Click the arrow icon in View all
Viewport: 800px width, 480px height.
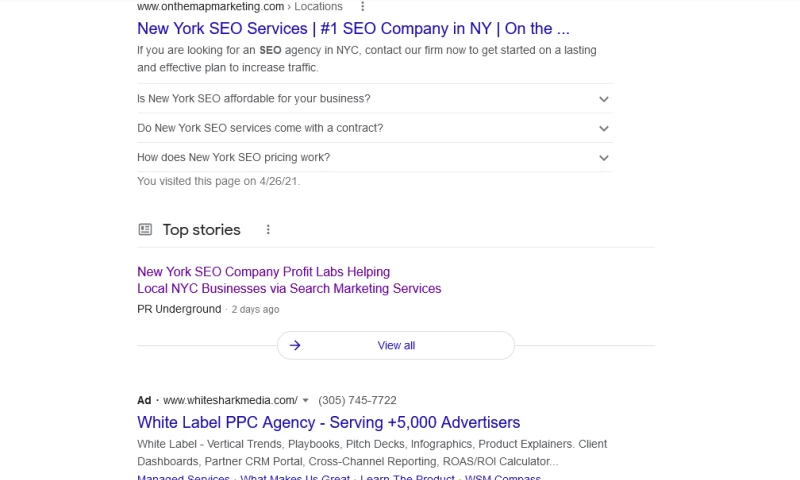tap(295, 346)
